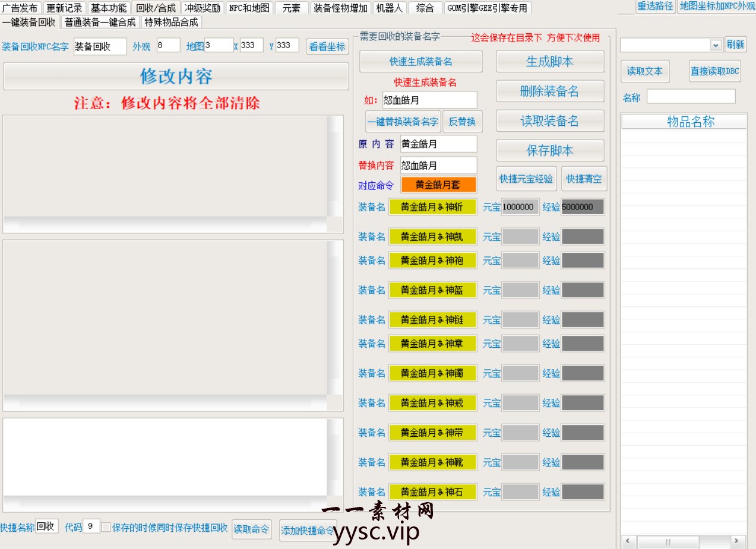Click the big 修改内容 button

click(176, 76)
